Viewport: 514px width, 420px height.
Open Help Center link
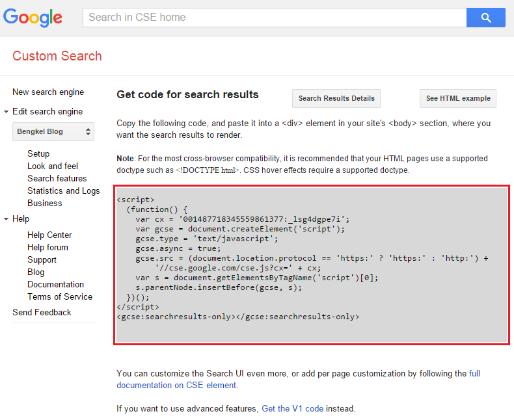[x=49, y=235]
